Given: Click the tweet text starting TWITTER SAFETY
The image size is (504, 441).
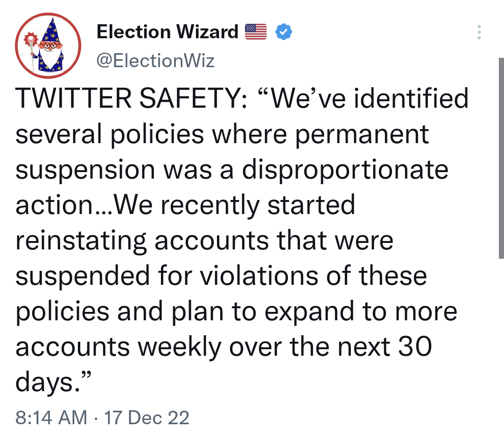Looking at the screenshot, I should 241,240.
